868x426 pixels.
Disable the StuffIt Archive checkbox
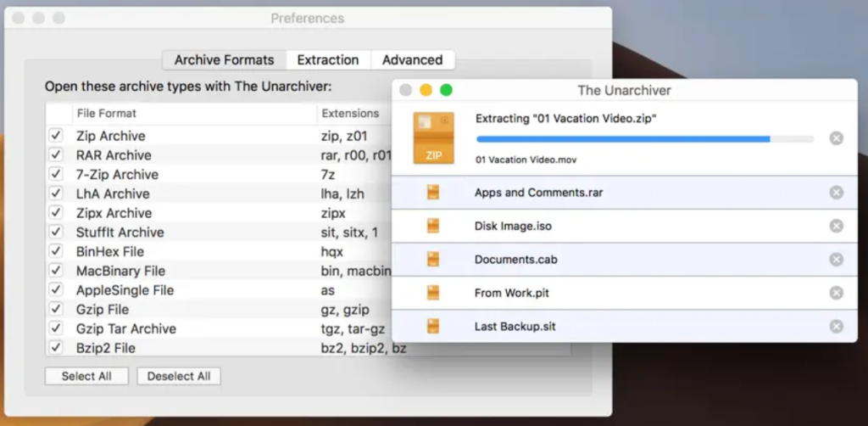tap(56, 232)
